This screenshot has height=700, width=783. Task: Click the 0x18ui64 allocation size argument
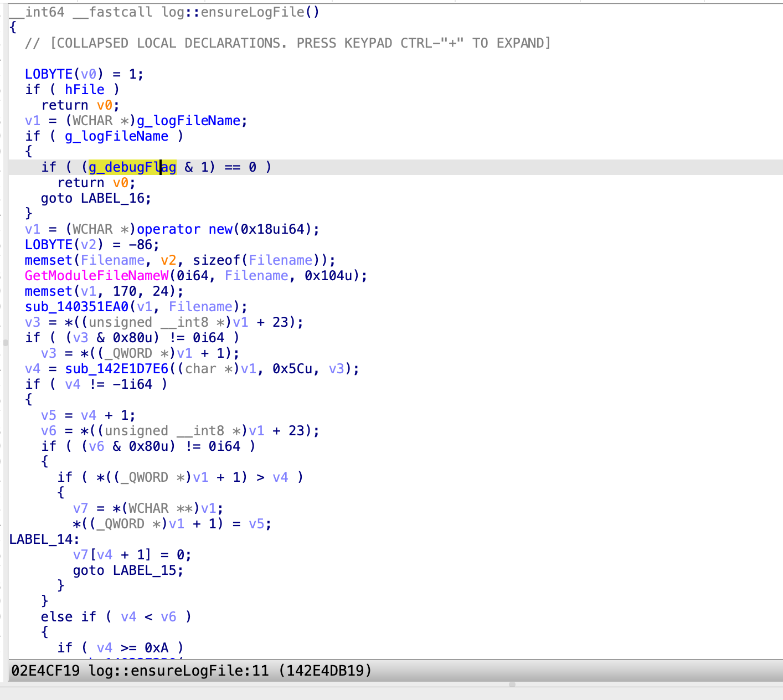coord(272,229)
